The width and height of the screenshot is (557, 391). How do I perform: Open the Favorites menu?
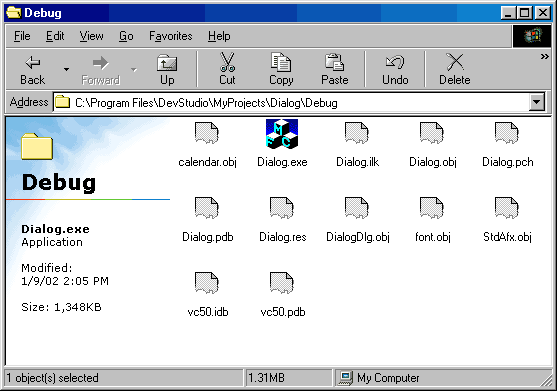click(171, 36)
